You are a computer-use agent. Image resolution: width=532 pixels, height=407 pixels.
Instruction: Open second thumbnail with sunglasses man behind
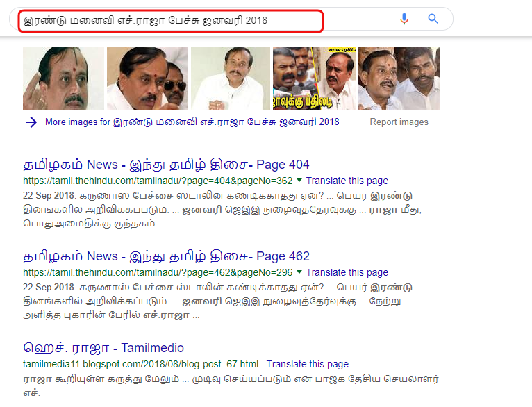(147, 78)
